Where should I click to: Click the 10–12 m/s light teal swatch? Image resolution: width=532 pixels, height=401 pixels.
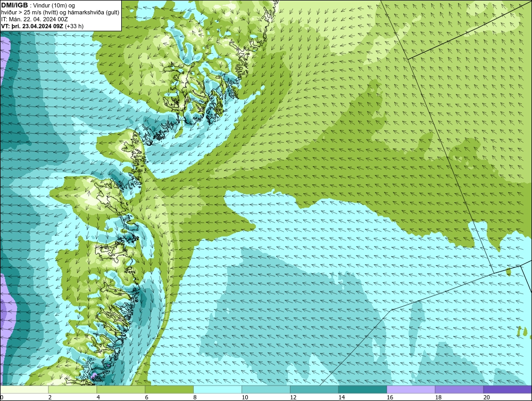coord(266,390)
